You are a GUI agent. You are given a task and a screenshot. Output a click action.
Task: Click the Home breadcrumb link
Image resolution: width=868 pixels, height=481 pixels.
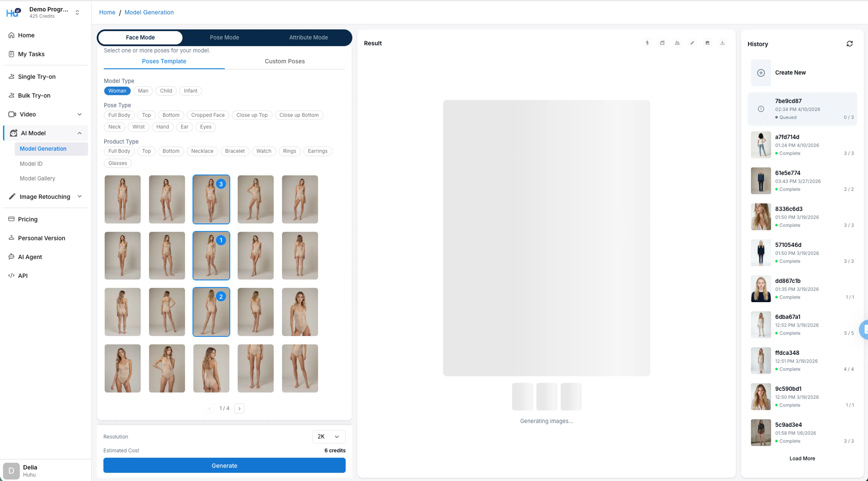pyautogui.click(x=107, y=12)
